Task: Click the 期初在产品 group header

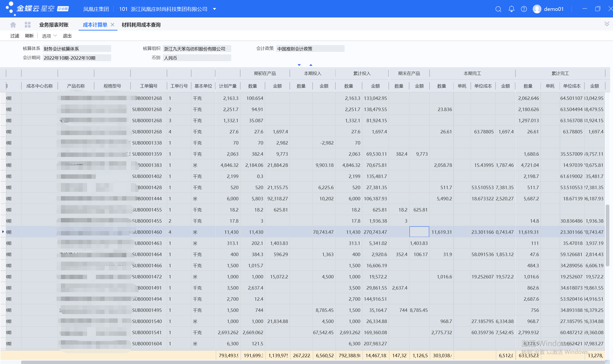Action: pyautogui.click(x=265, y=73)
